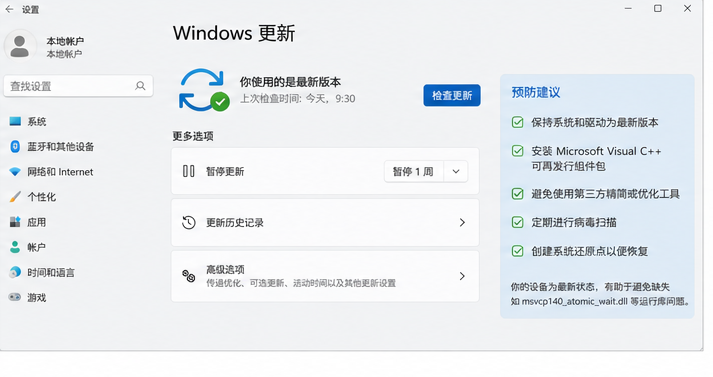Click the local account avatar icon
713x377 pixels.
point(20,46)
